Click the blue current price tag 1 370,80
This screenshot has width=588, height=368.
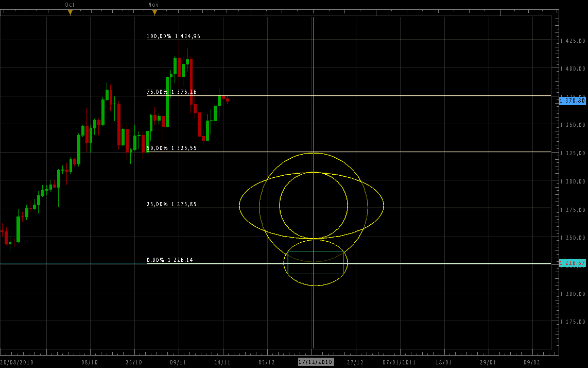(x=572, y=101)
